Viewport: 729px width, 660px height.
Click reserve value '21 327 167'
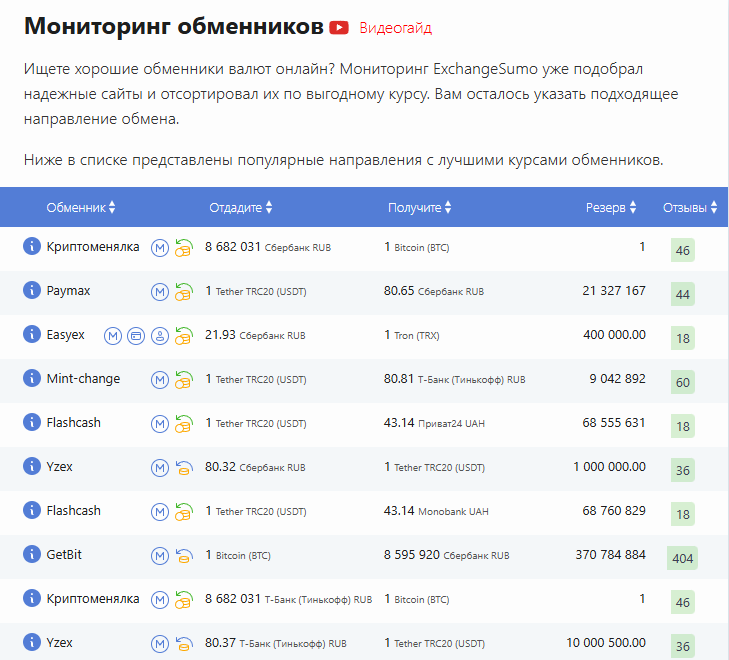614,290
